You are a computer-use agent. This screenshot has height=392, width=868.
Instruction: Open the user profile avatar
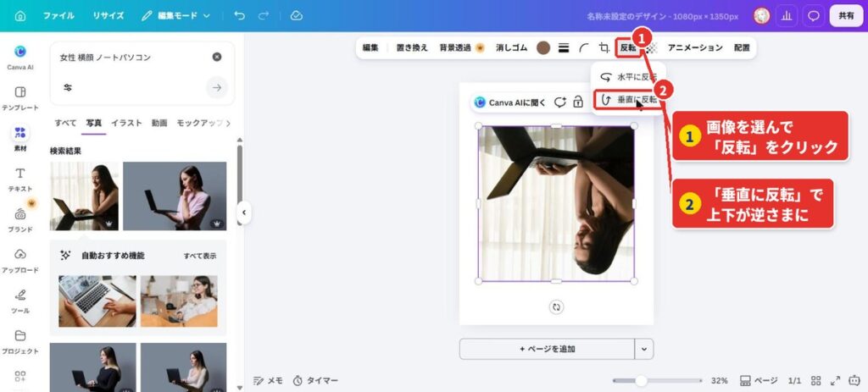point(762,16)
